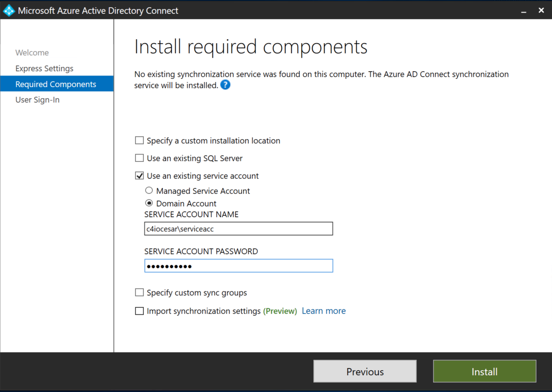Click the Microsoft Azure Active Directory Connect title
The width and height of the screenshot is (552, 392).
click(x=98, y=10)
